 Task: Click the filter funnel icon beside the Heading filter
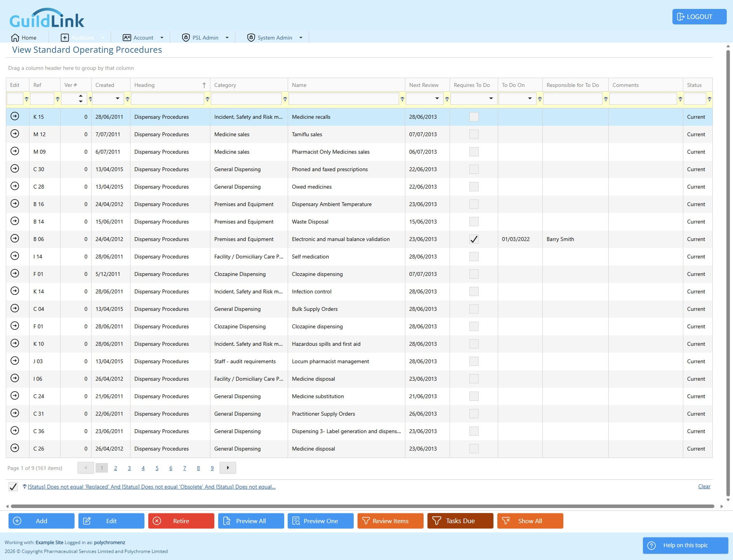click(207, 99)
